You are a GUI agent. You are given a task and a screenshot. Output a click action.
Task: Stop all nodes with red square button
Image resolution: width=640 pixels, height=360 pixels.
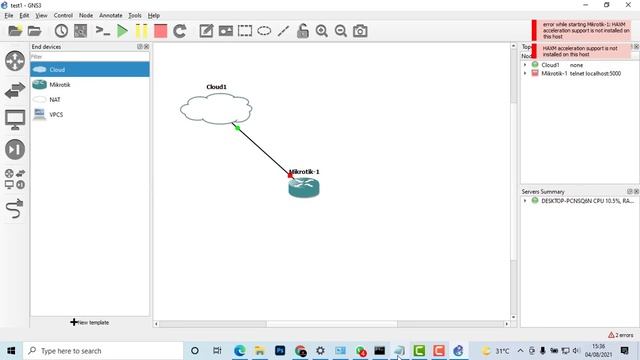tap(160, 31)
